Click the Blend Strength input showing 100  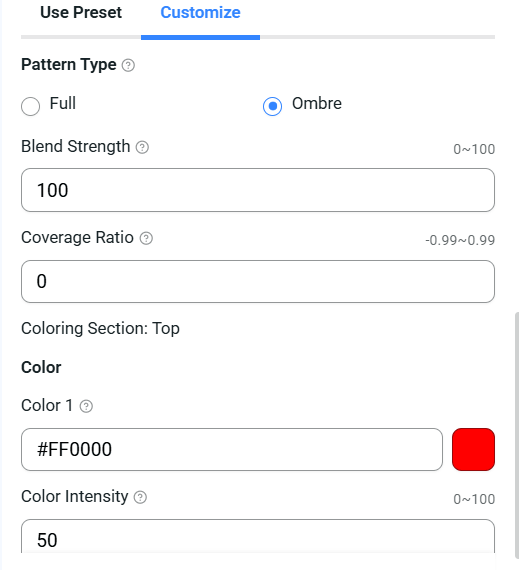pyautogui.click(x=258, y=190)
